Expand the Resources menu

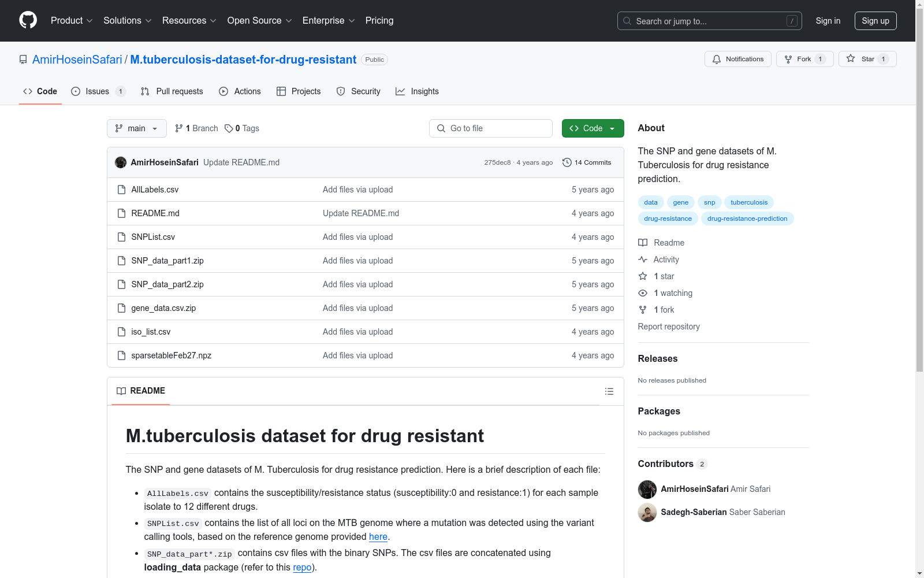click(x=189, y=20)
